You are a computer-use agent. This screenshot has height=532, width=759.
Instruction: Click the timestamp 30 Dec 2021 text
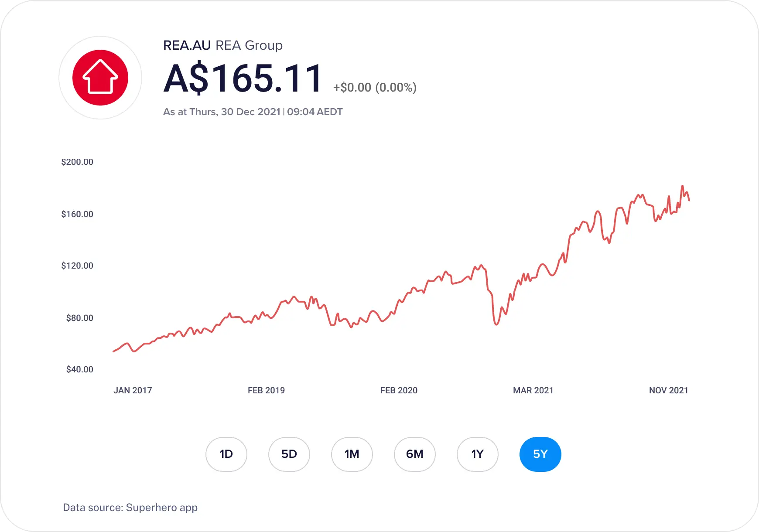tap(251, 112)
